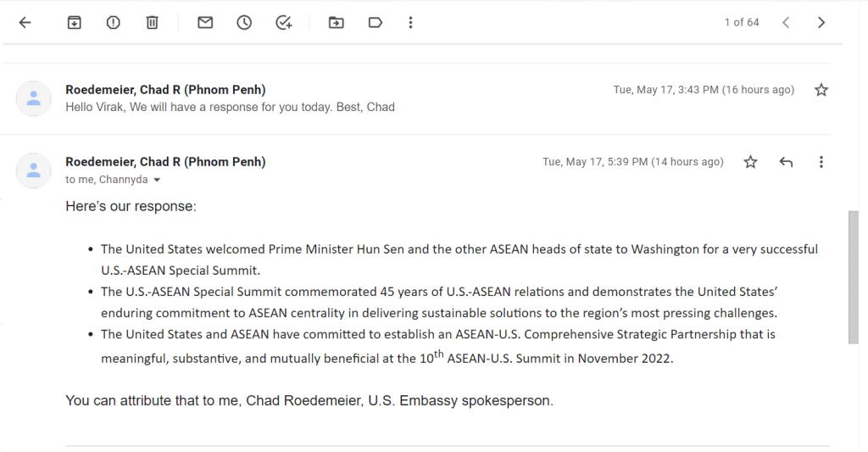This screenshot has width=868, height=452.
Task: Open Labels menu in toolbar
Action: 376,23
